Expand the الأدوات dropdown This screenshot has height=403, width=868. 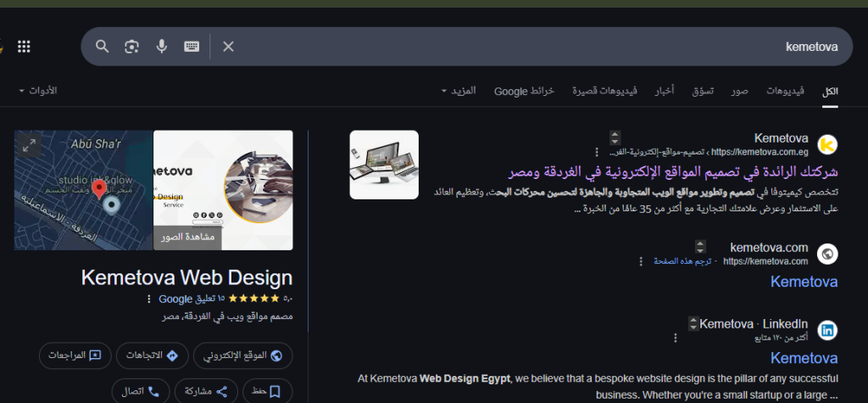pyautogui.click(x=38, y=90)
